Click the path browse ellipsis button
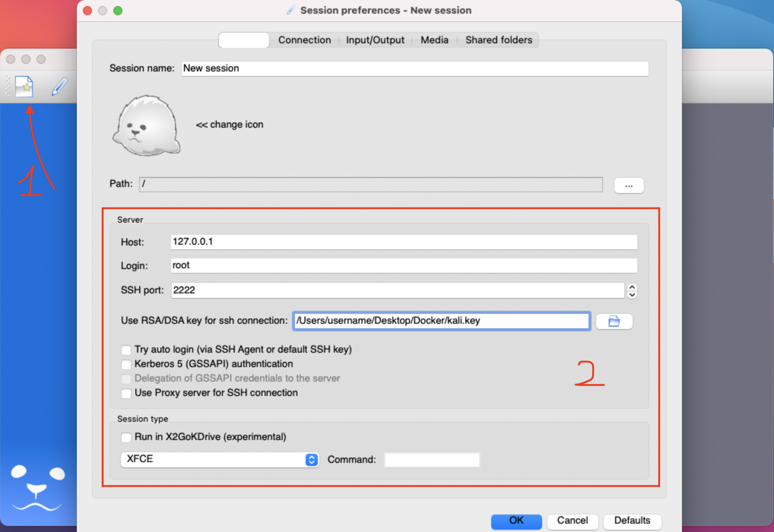 point(628,186)
